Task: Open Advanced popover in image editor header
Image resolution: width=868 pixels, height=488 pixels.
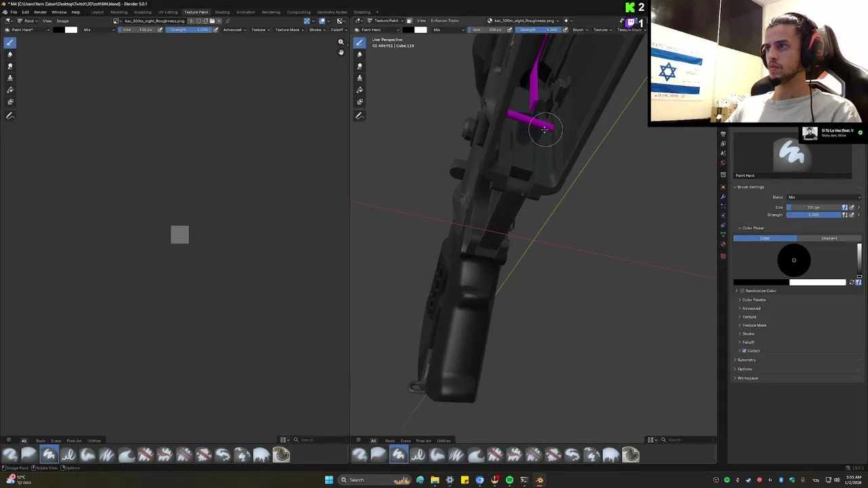Action: click(x=234, y=30)
